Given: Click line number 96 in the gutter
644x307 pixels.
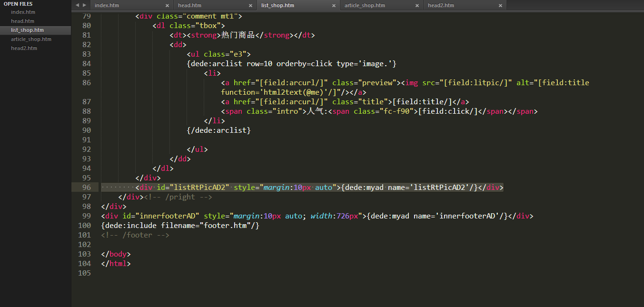Looking at the screenshot, I should tap(86, 188).
